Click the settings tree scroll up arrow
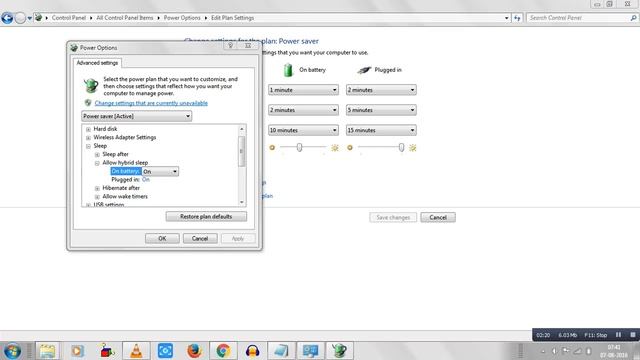This screenshot has width=640, height=360. pyautogui.click(x=242, y=129)
